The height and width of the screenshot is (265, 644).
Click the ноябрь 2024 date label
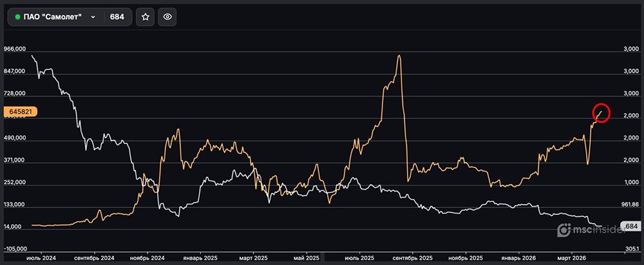click(x=147, y=259)
